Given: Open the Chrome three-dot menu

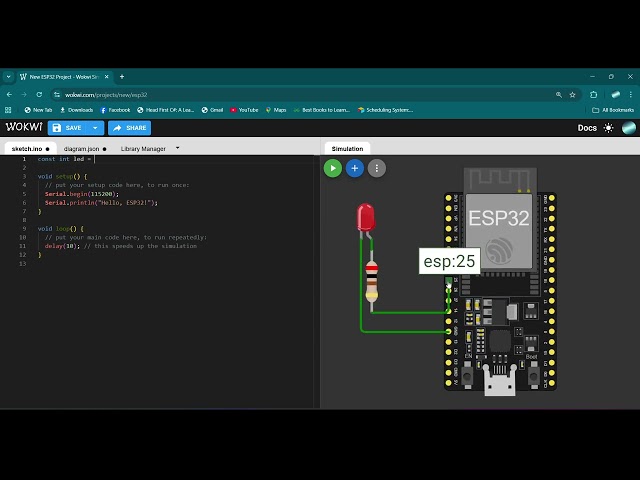Looking at the screenshot, I should 631,95.
